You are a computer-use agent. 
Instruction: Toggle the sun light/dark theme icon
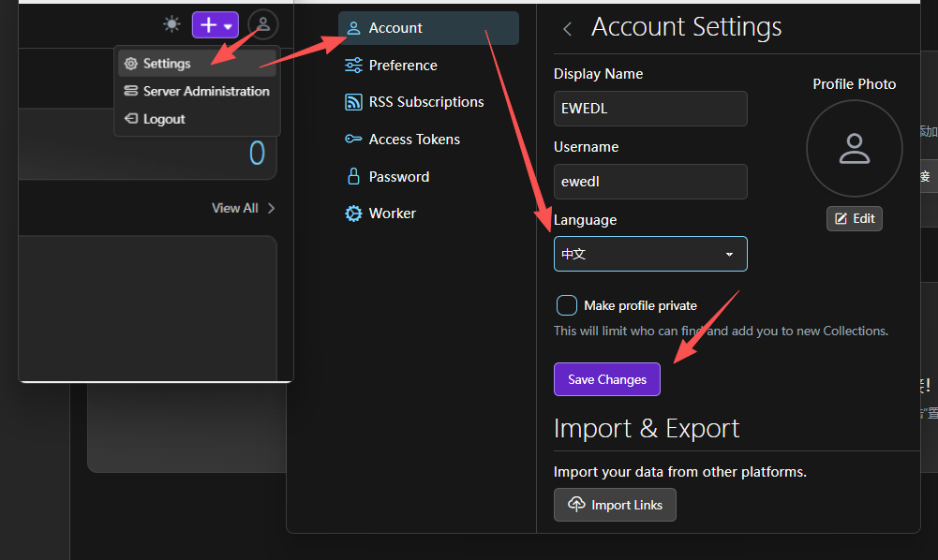pyautogui.click(x=171, y=24)
